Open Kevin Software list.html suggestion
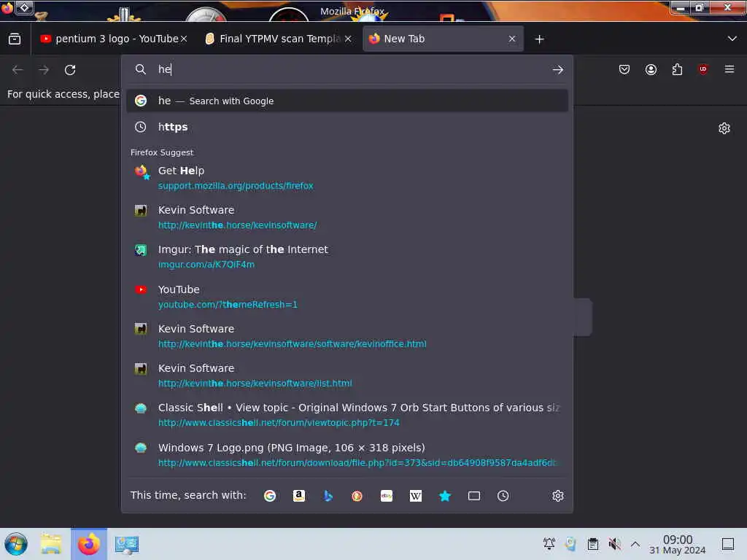This screenshot has width=747, height=560. [347, 376]
